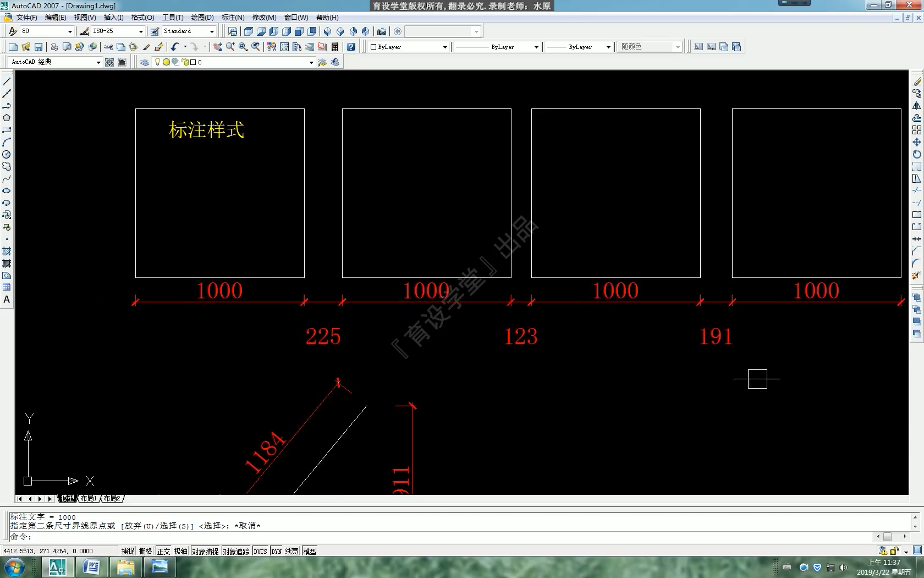
Task: Toggle 栅格 grid display in status bar
Action: 146,551
